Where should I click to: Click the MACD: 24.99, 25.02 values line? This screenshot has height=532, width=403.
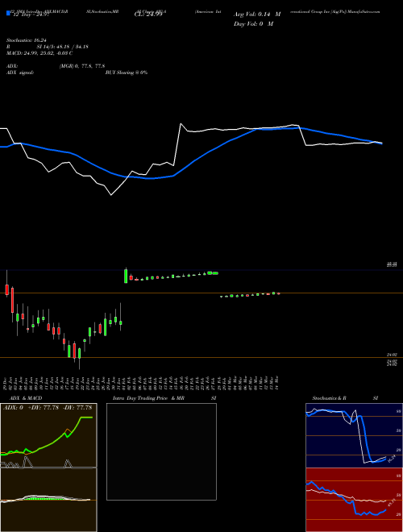(x=39, y=53)
